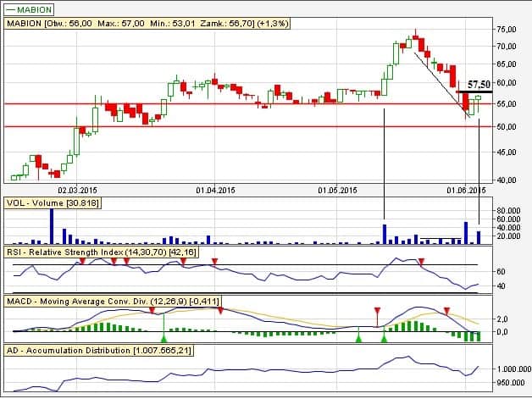This screenshot has height=399, width=532.
Task: Click the MABION legend box at top-left
Action: point(30,10)
